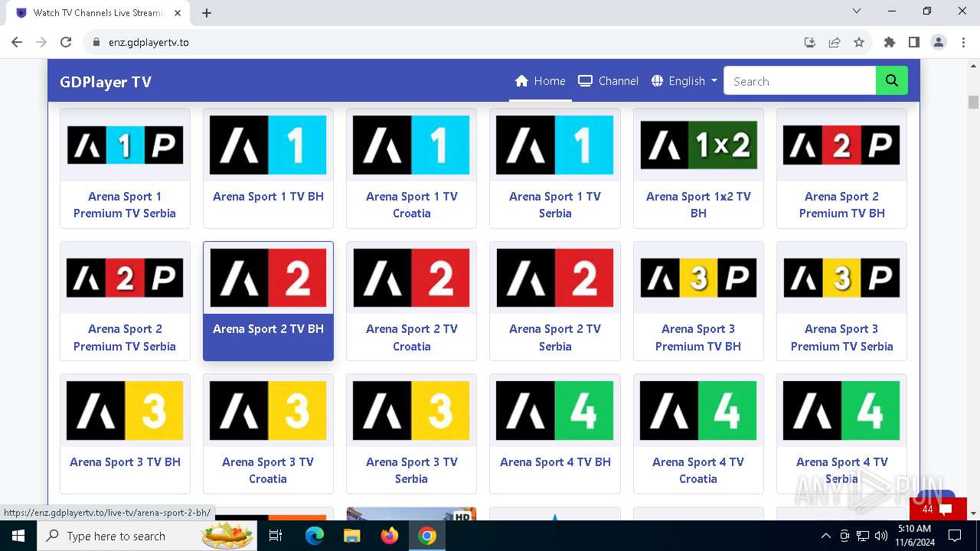980x551 pixels.
Task: Show hidden system tray icons
Action: (x=825, y=536)
